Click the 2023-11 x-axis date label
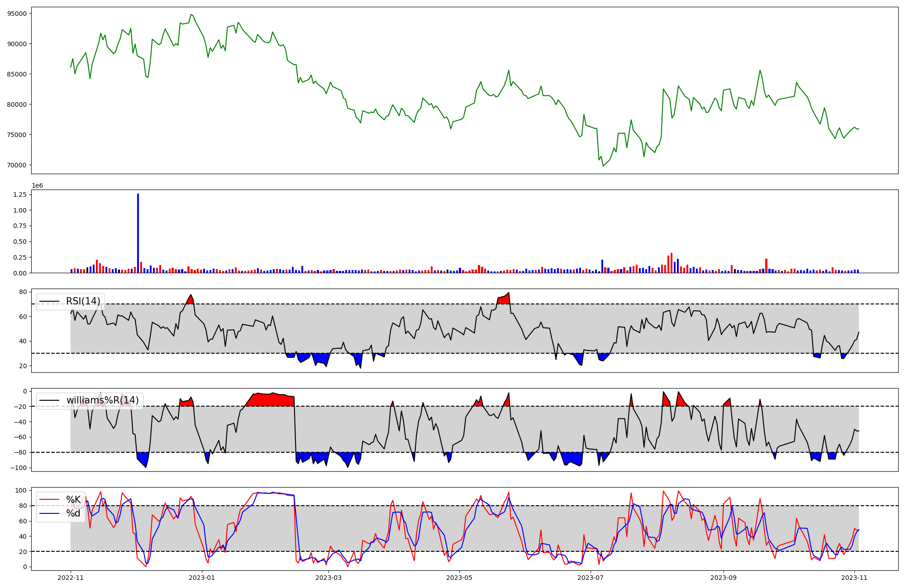This screenshot has width=905, height=588. click(854, 578)
